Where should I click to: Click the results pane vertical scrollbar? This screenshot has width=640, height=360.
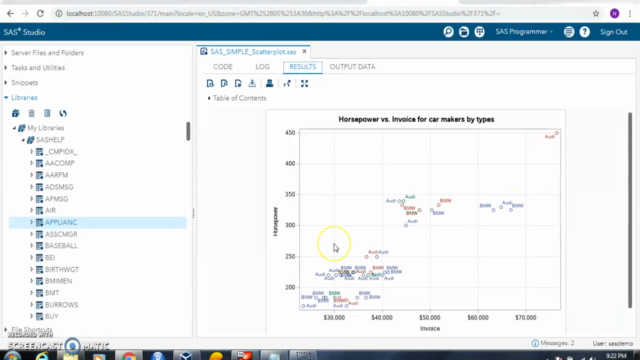click(x=630, y=210)
